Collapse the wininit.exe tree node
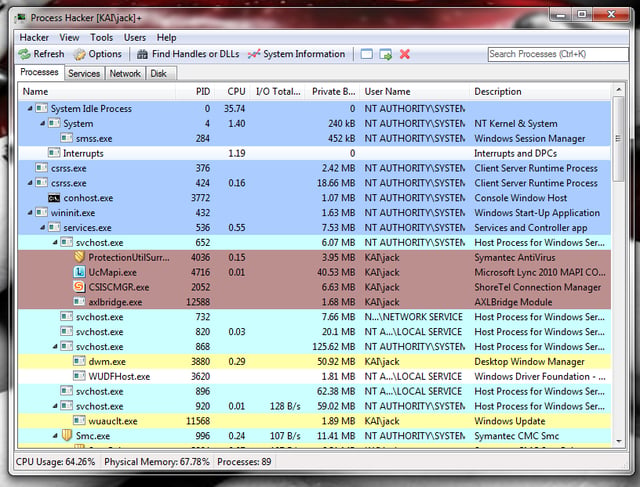The width and height of the screenshot is (640, 487). tap(30, 213)
